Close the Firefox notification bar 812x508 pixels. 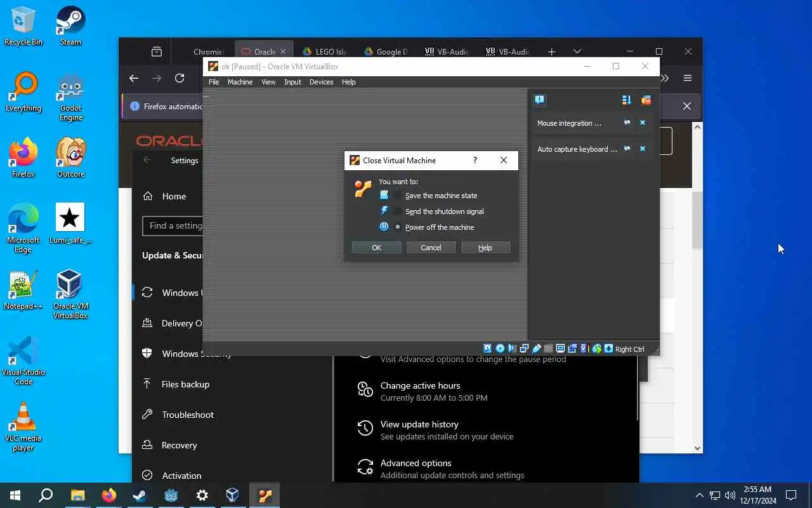click(x=686, y=106)
